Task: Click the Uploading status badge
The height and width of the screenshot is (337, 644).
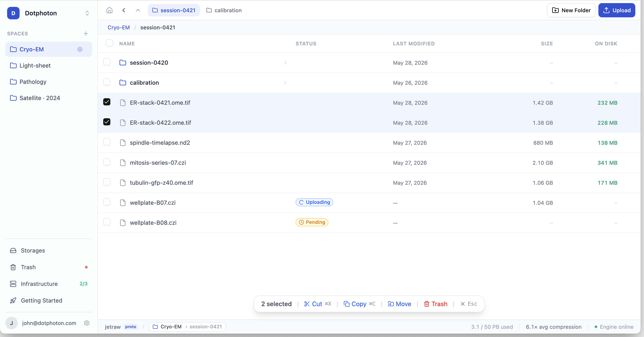Action: tap(314, 202)
